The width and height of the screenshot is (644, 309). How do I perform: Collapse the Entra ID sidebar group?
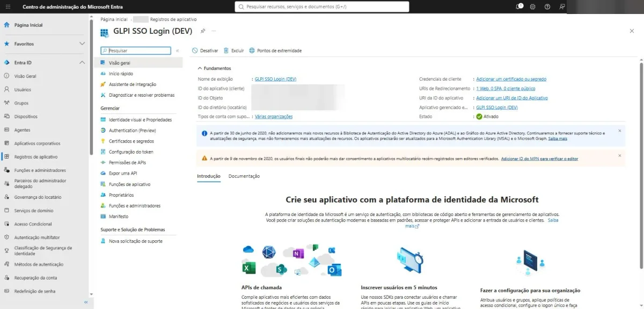tap(82, 62)
